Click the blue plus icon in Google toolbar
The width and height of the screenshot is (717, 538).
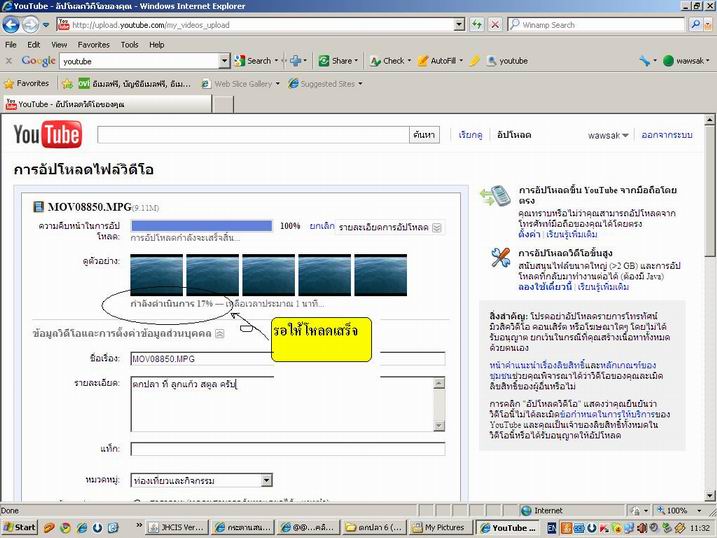tap(295, 61)
